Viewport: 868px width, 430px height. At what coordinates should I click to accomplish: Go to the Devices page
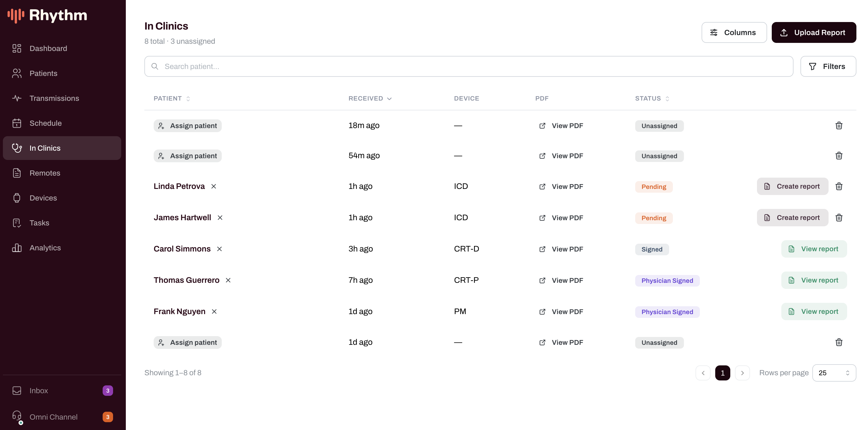62,198
